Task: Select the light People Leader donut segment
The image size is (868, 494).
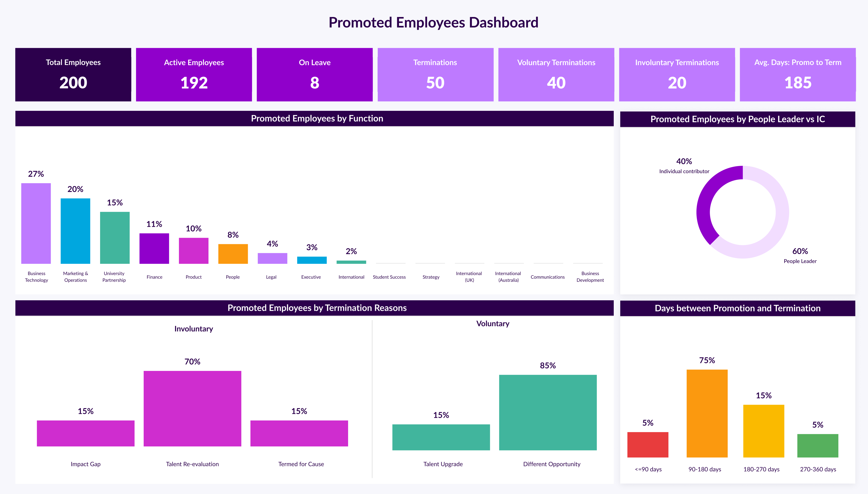Action: pos(782,212)
